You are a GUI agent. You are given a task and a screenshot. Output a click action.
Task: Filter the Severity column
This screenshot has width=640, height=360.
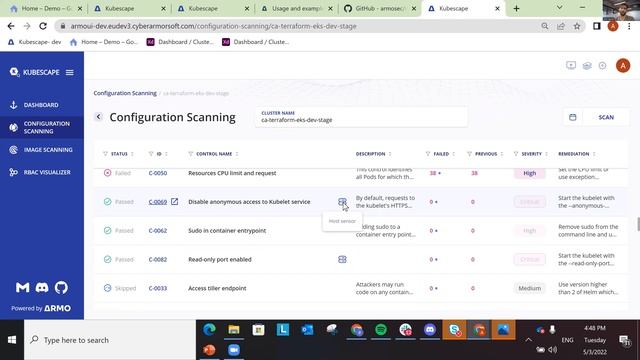click(x=516, y=154)
